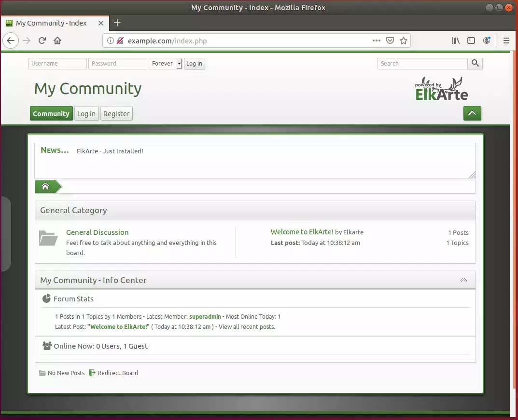Click the top Log in button
518x420 pixels.
(194, 63)
